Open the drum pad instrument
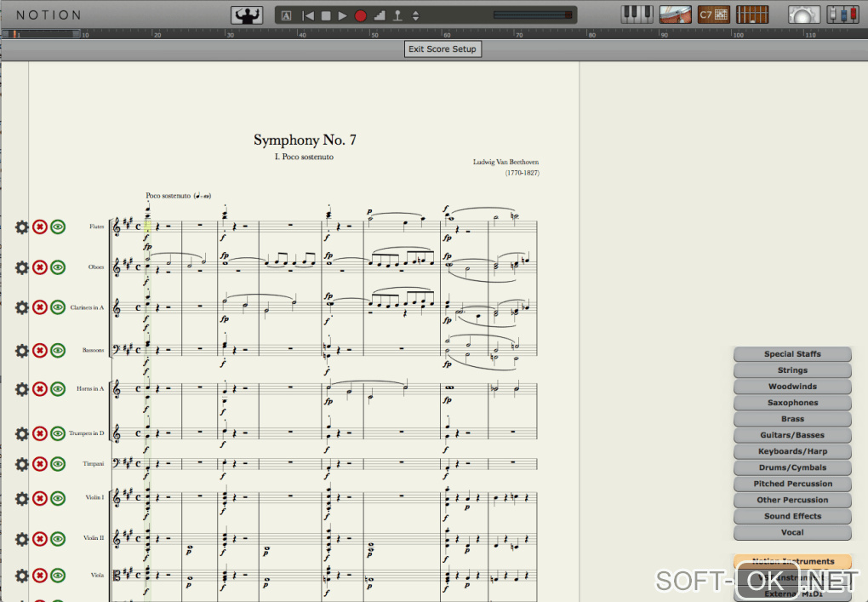The image size is (868, 602). (676, 14)
